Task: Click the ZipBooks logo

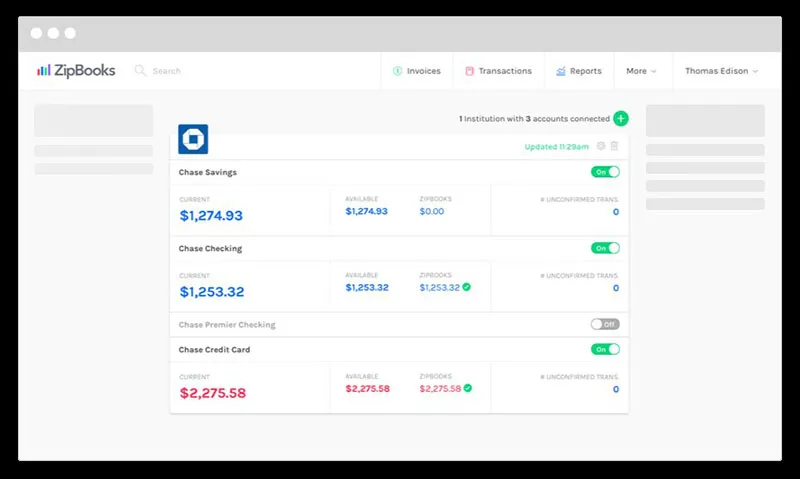Action: point(76,70)
